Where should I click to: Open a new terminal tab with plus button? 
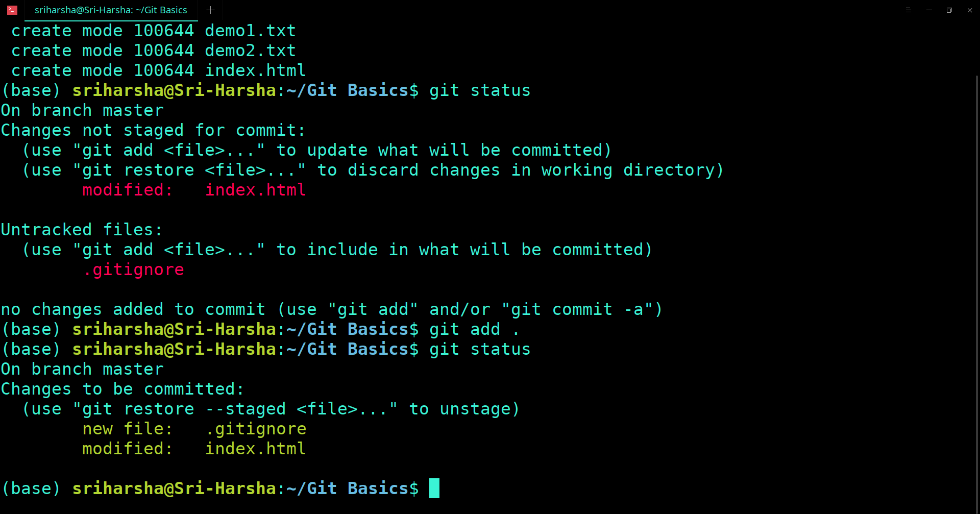[x=210, y=10]
